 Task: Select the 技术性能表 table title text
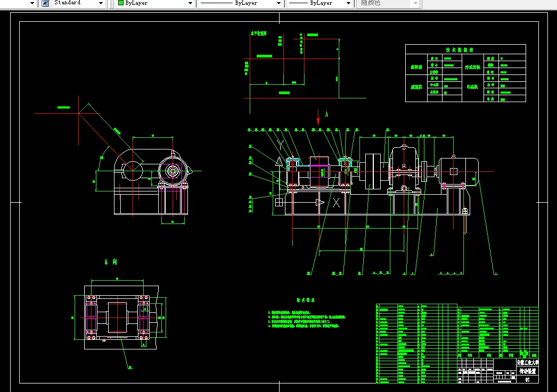click(x=460, y=49)
